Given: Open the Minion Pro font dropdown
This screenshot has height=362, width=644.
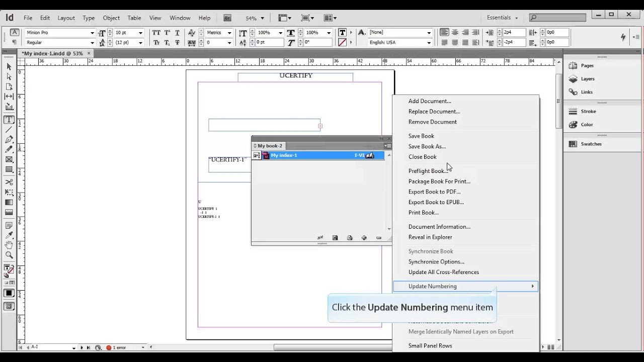Looking at the screenshot, I should [92, 33].
